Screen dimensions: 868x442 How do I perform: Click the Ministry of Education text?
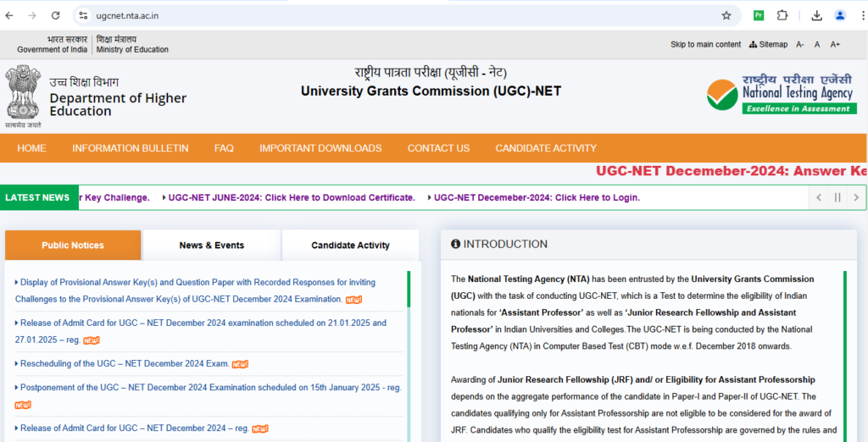pyautogui.click(x=132, y=49)
